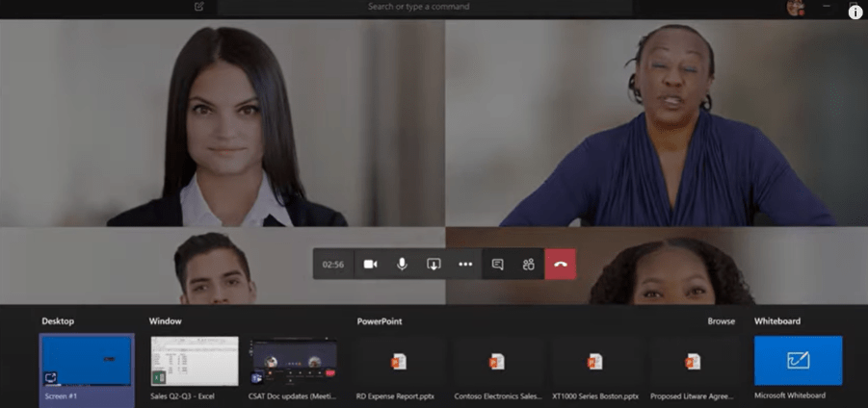Screen dimensions: 868x408
Task: Present RD Expense Report.pptx
Action: [x=399, y=361]
